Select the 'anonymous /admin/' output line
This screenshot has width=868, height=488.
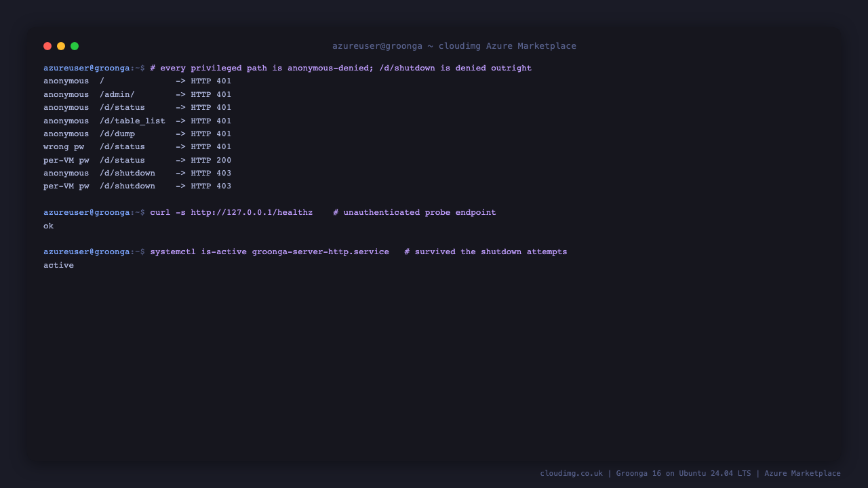138,95
